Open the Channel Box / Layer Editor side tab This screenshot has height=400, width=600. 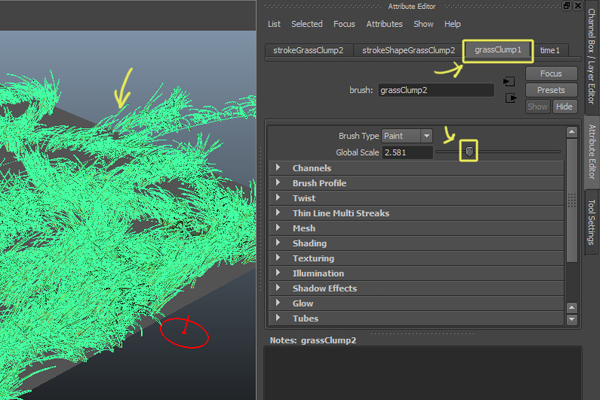(592, 56)
